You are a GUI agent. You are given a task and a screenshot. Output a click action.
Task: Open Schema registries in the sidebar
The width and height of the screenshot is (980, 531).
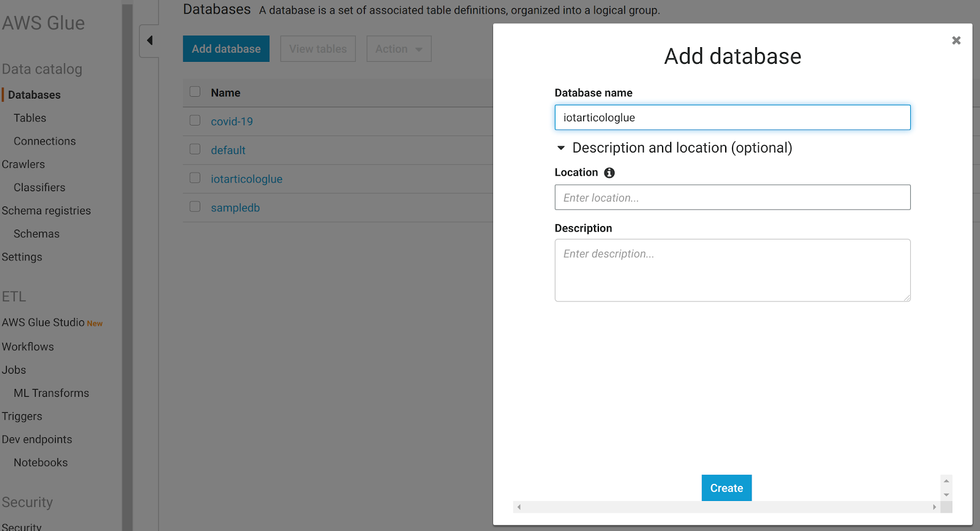[x=46, y=211]
